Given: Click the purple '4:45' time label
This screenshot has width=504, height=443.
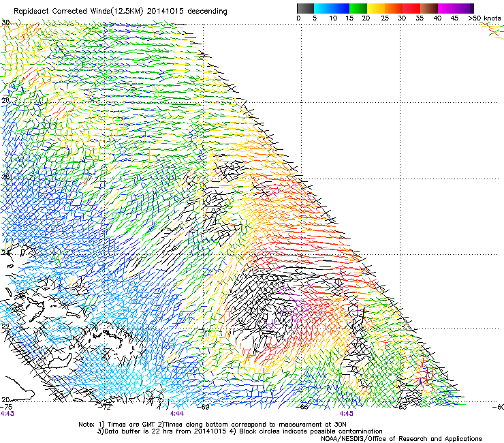Looking at the screenshot, I should point(346,414).
